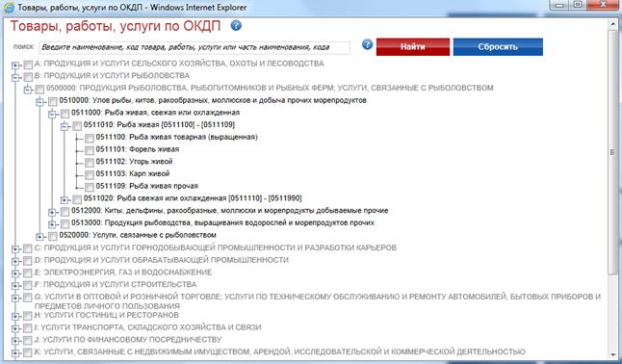Expand section E: Электроэнергия, газ
This screenshot has width=622, height=364.
pos(15,273)
